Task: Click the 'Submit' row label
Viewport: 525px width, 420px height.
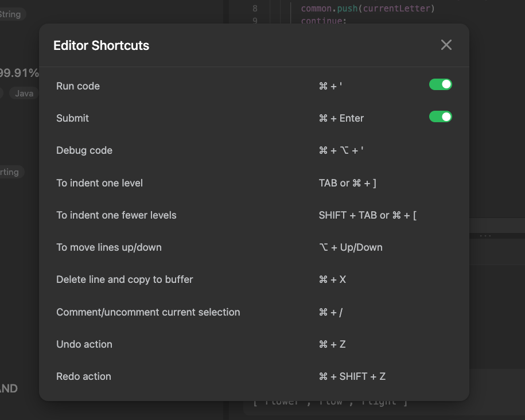Action: tap(72, 118)
